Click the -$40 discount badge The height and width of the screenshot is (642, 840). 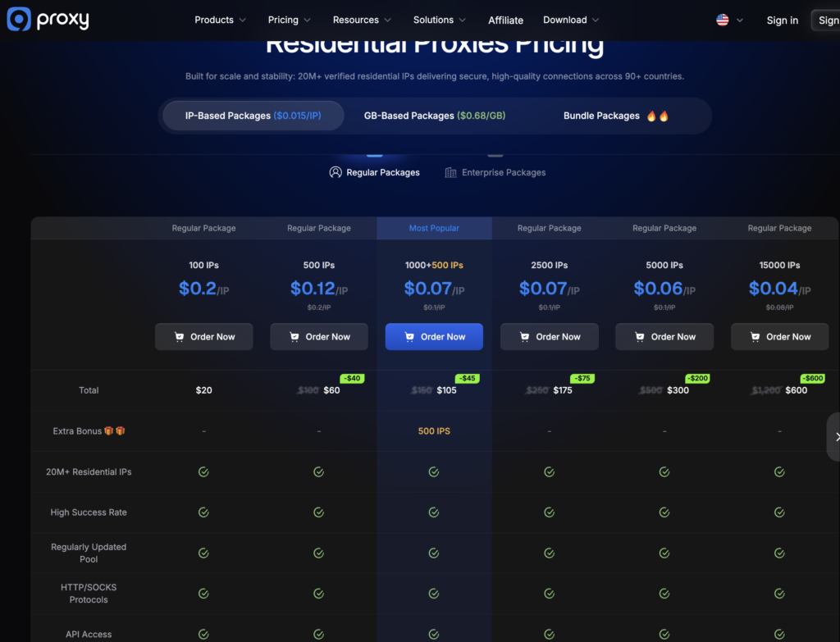point(352,378)
